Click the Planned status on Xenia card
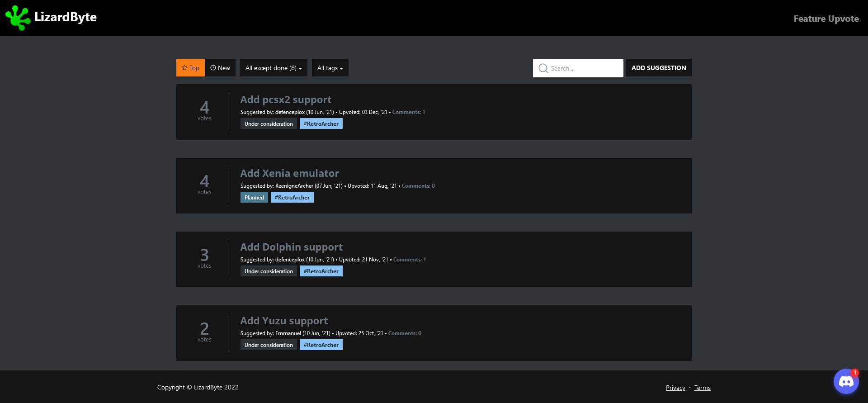Screen dimensions: 868x403 (254, 198)
